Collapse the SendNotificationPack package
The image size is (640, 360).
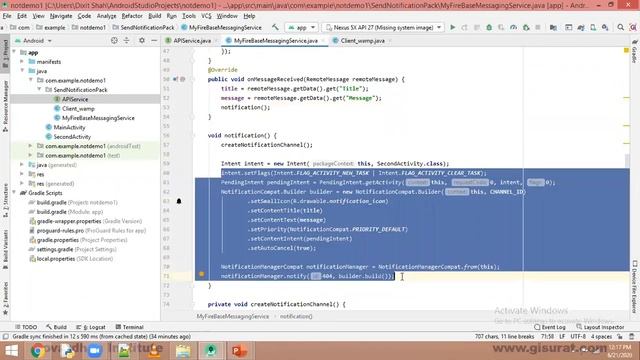pyautogui.click(x=40, y=89)
